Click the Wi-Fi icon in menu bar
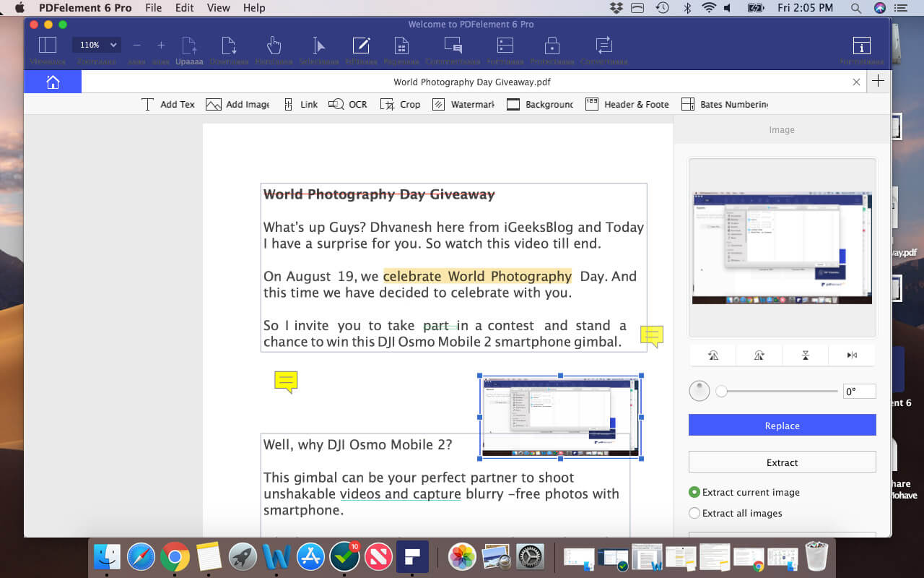Screen dimensions: 924x578 709,8
